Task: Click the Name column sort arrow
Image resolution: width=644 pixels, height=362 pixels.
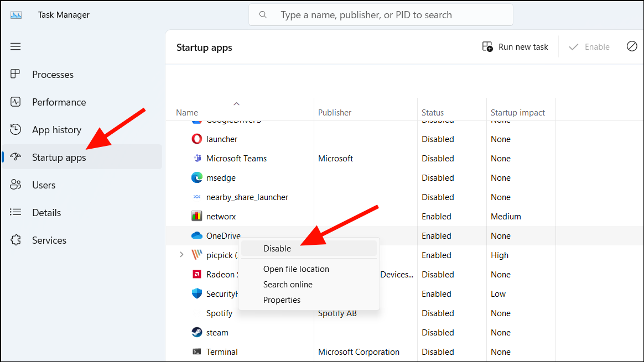Action: click(x=236, y=103)
